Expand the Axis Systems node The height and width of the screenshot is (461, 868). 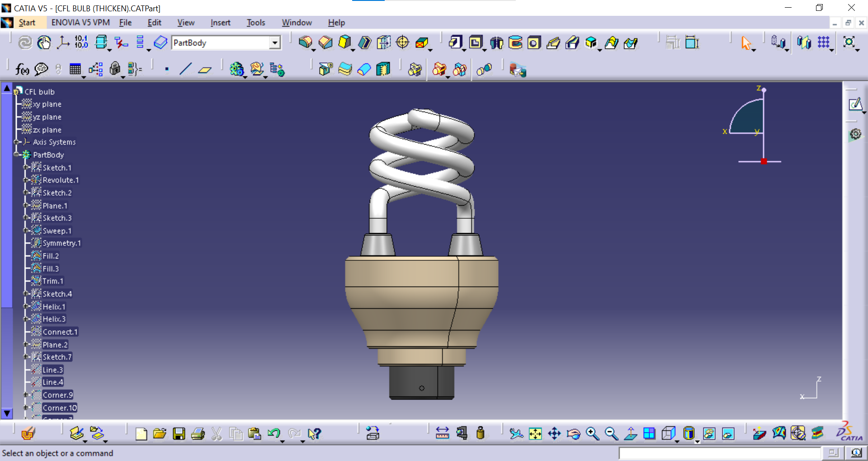coord(17,142)
